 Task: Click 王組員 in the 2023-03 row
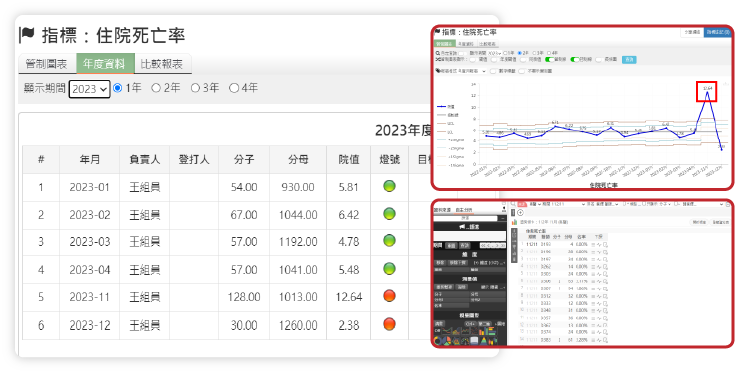click(x=144, y=242)
